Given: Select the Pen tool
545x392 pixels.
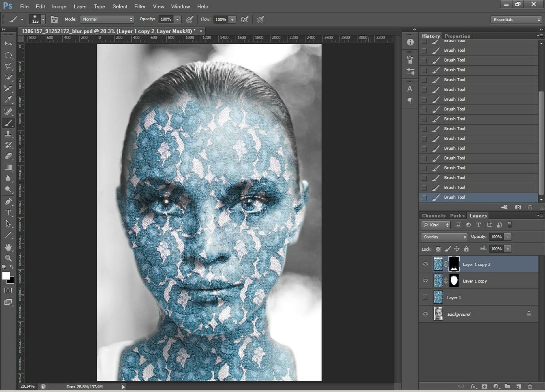Looking at the screenshot, I should pos(8,201).
